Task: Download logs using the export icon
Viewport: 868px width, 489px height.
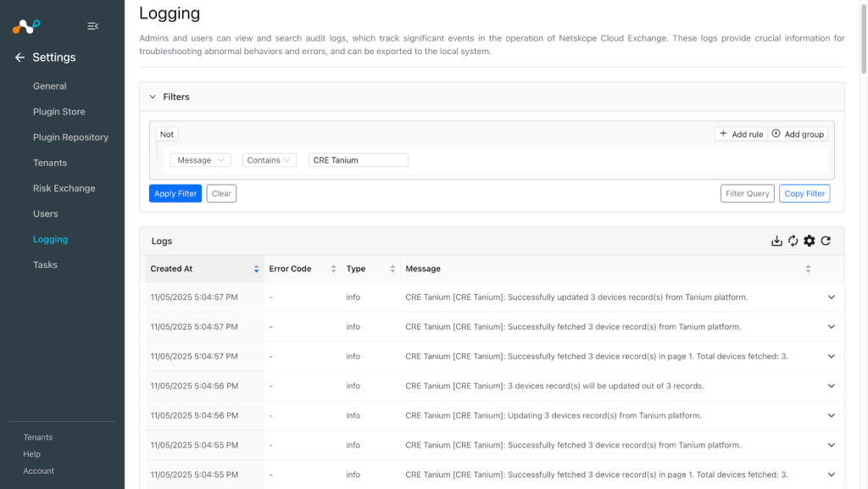Action: (776, 241)
